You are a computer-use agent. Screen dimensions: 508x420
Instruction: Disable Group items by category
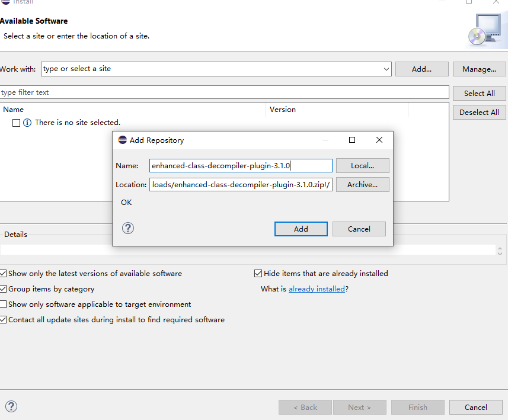click(x=4, y=289)
